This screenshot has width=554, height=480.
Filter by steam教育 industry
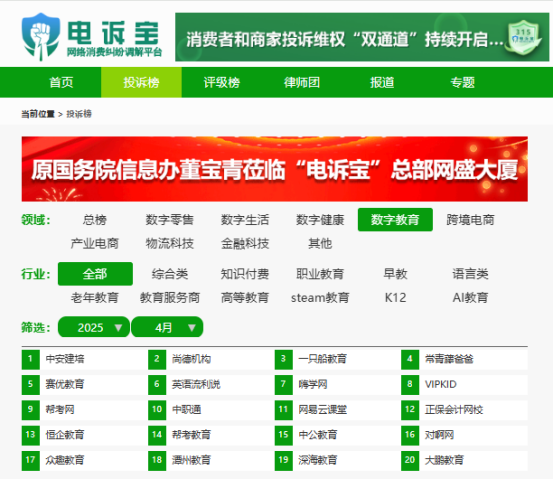(x=320, y=297)
